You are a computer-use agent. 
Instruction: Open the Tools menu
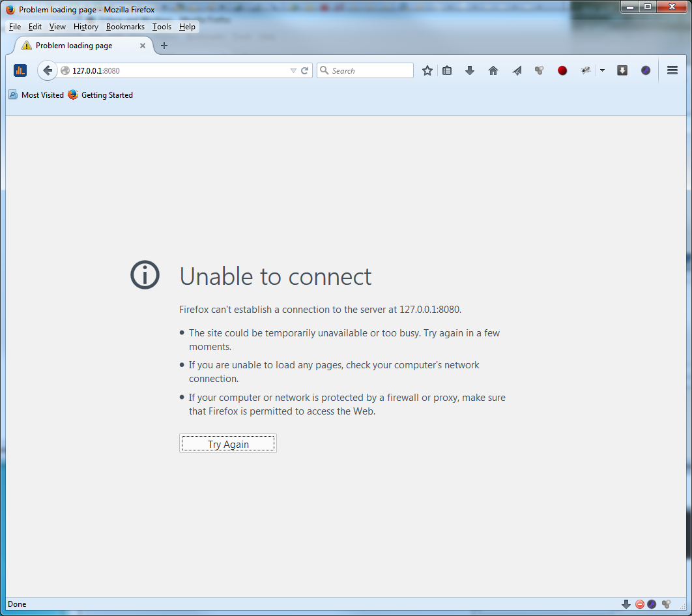point(162,27)
